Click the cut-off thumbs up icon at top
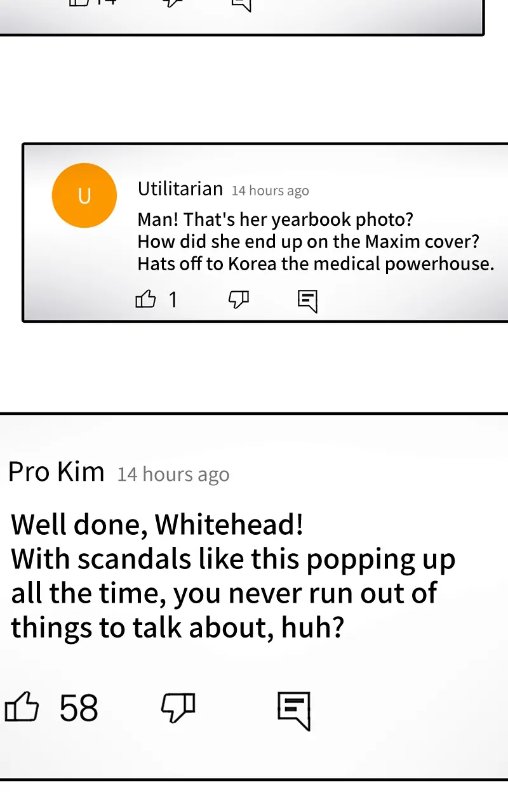Image resolution: width=508 pixels, height=812 pixels. point(79,3)
